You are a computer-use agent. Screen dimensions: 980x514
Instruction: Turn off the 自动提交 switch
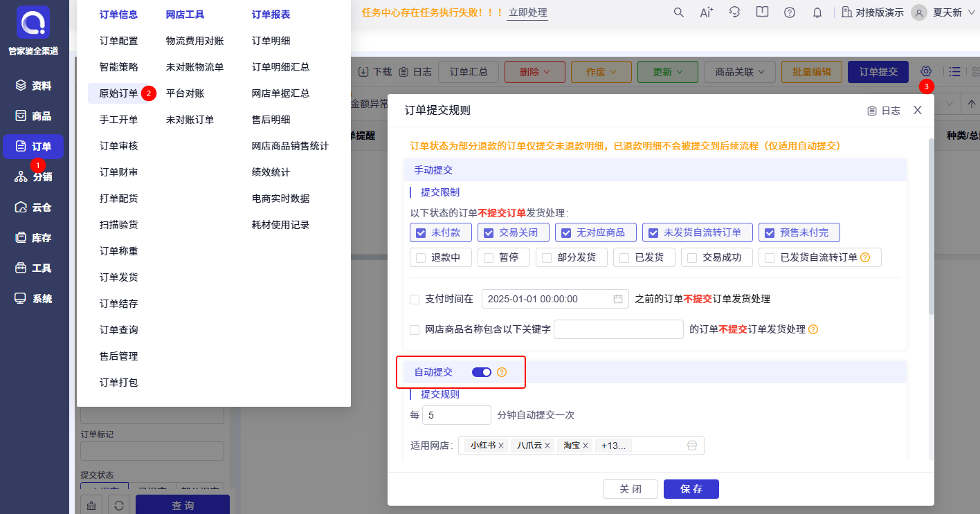pyautogui.click(x=482, y=372)
